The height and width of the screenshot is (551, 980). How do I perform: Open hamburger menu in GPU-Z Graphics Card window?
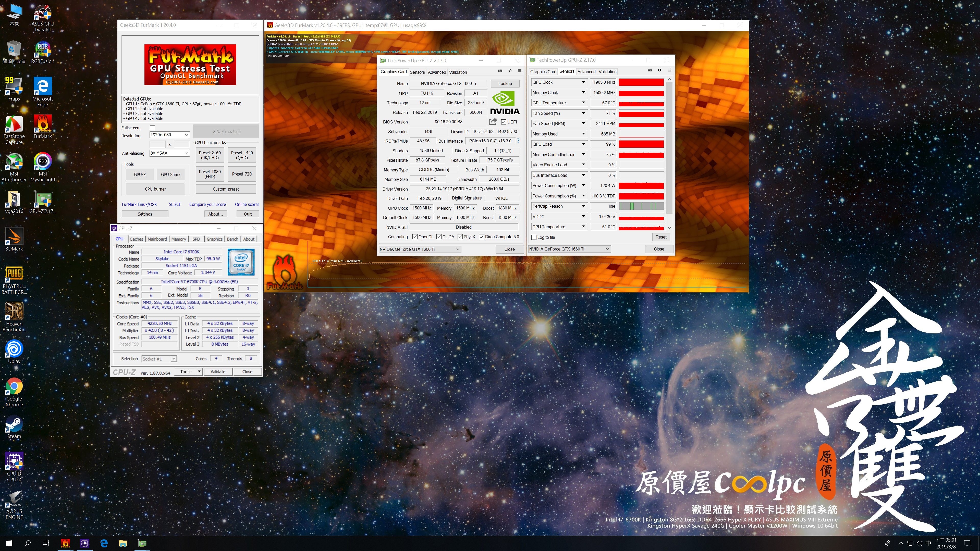[x=520, y=71]
